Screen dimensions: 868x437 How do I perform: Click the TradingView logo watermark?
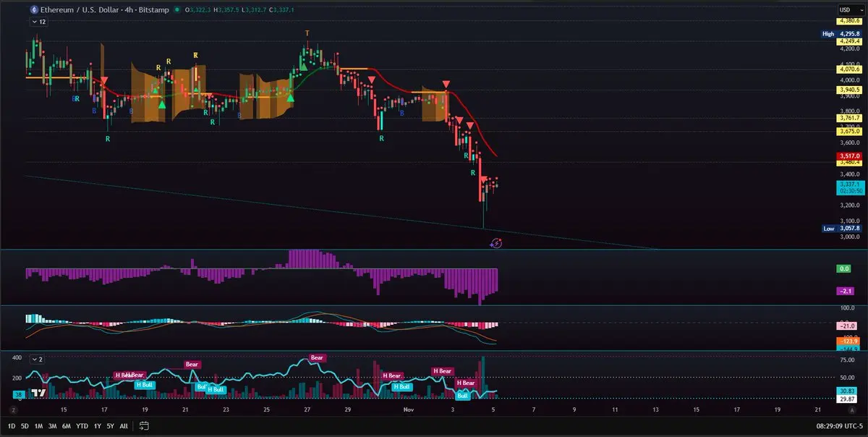click(x=39, y=392)
